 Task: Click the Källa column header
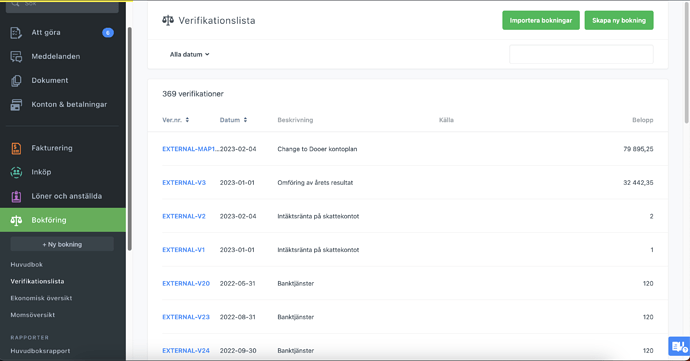(446, 120)
